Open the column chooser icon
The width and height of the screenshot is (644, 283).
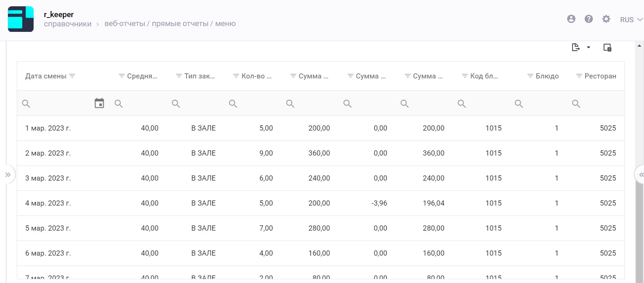pyautogui.click(x=607, y=47)
